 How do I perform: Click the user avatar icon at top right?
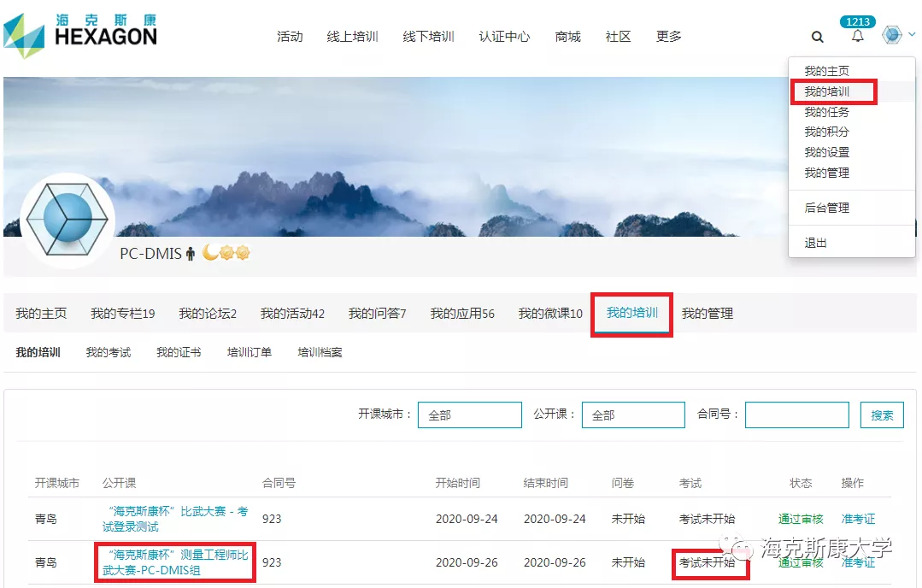[x=892, y=35]
